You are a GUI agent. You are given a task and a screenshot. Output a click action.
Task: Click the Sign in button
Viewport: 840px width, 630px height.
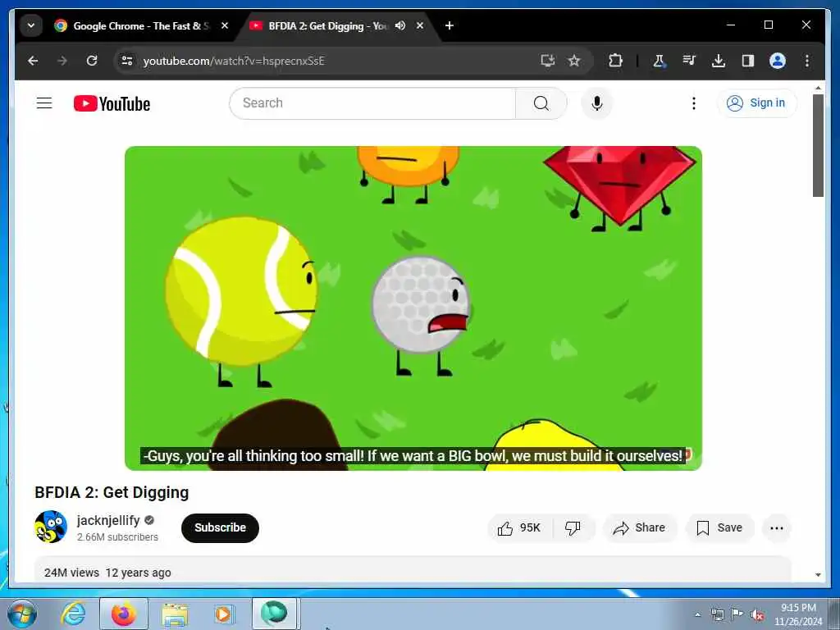click(x=756, y=103)
